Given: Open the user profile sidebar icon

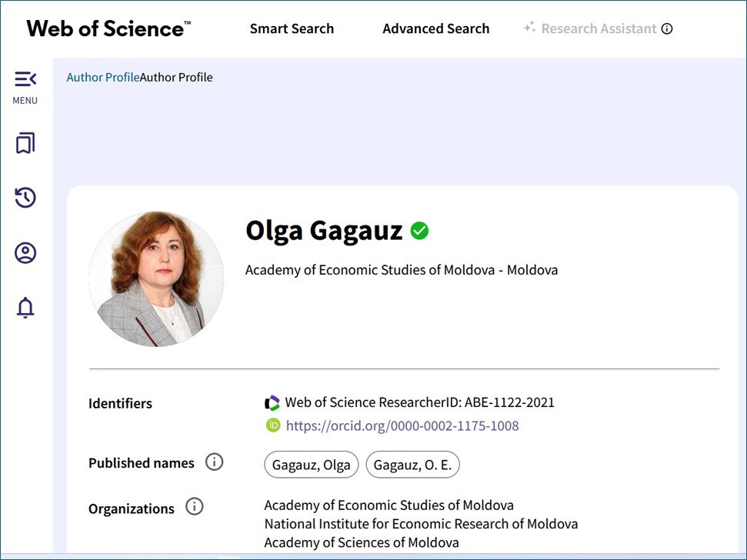Looking at the screenshot, I should click(x=25, y=253).
